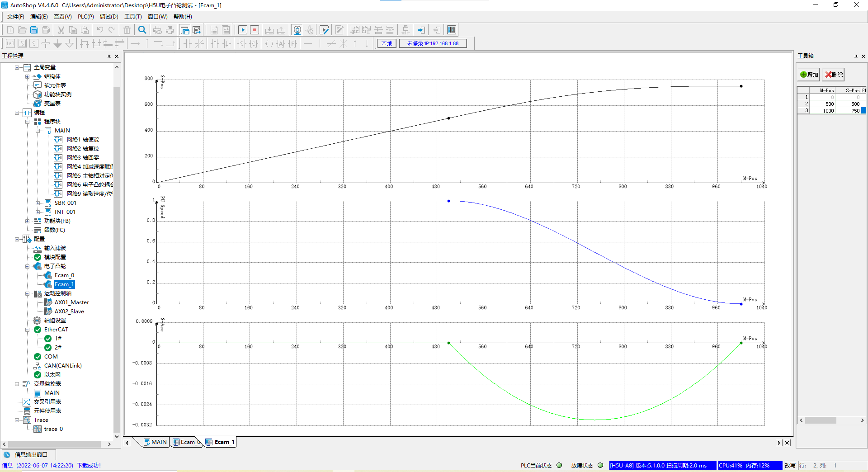This screenshot has height=472, width=868.
Task: Save the project with the blue disk icon
Action: (34, 30)
